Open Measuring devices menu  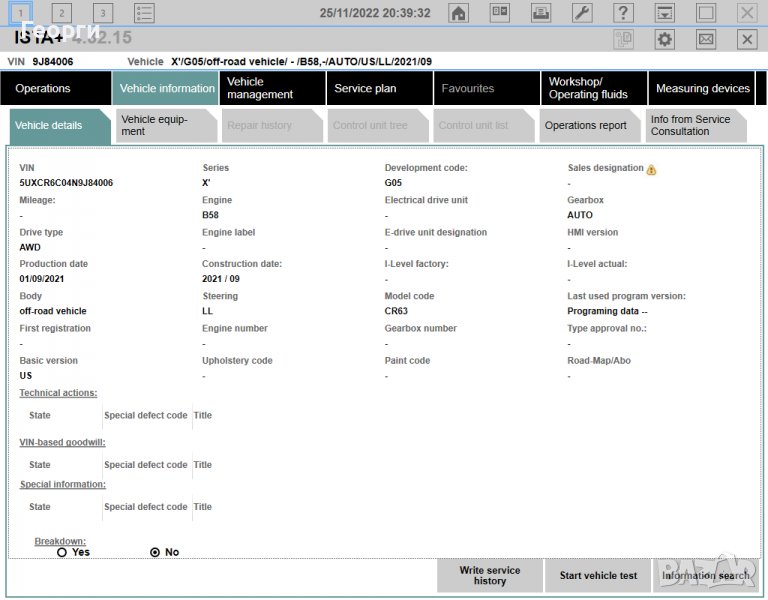coord(702,88)
